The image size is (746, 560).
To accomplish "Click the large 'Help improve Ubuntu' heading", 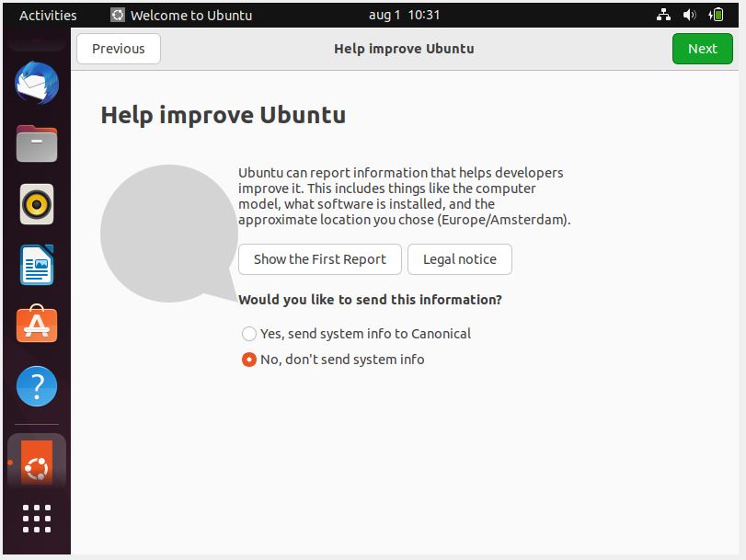I will click(224, 115).
